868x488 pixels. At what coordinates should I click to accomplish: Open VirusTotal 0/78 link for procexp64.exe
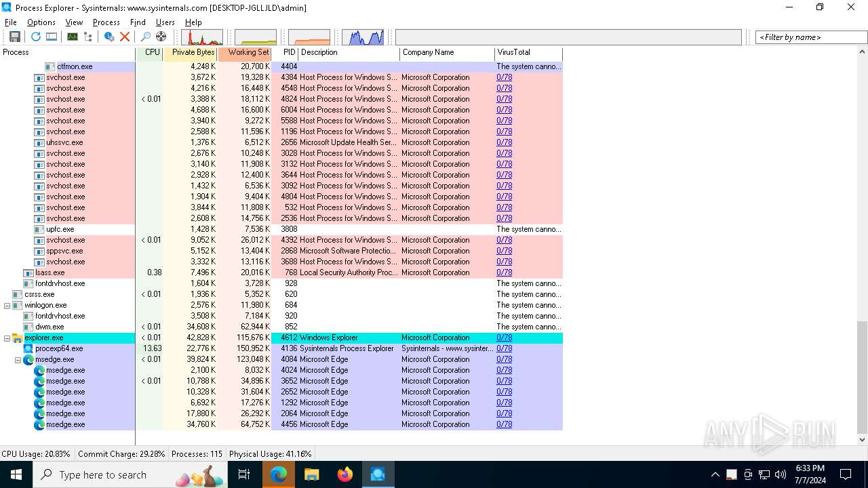(505, 348)
